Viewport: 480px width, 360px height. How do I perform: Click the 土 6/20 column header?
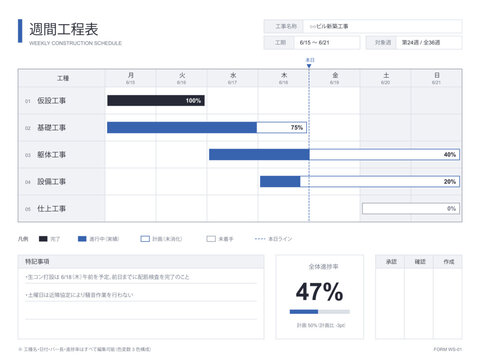pyautogui.click(x=386, y=78)
